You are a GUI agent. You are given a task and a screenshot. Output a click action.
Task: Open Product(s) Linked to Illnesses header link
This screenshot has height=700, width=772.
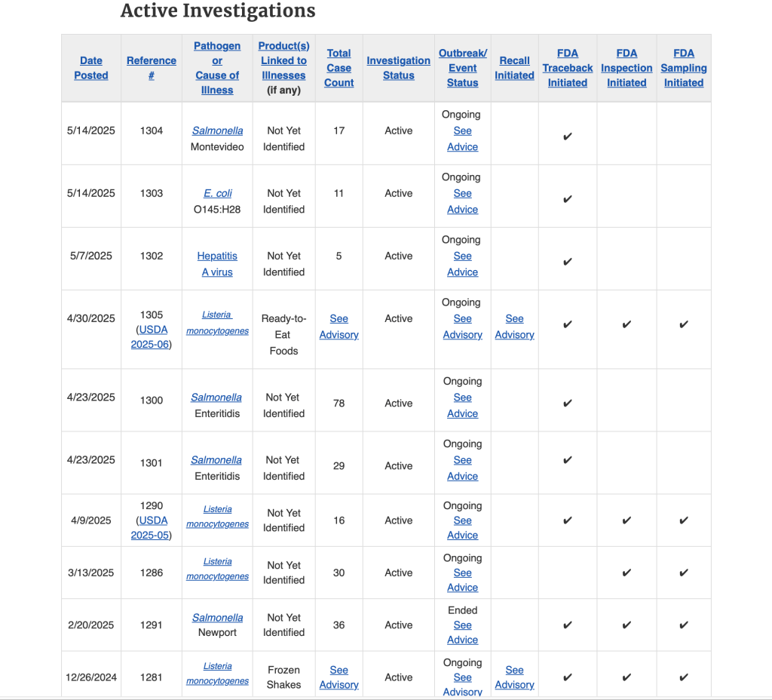tap(283, 60)
